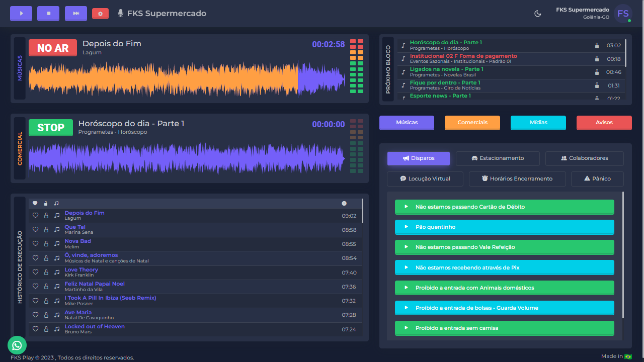Open the WhatsApp chat bubble

pos(17,345)
